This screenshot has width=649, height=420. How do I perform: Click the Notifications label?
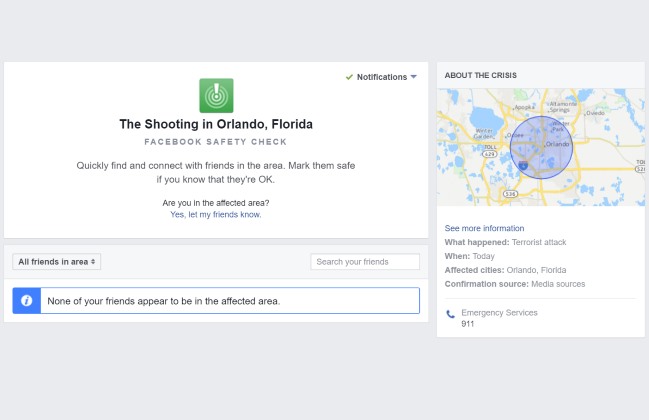pos(382,77)
